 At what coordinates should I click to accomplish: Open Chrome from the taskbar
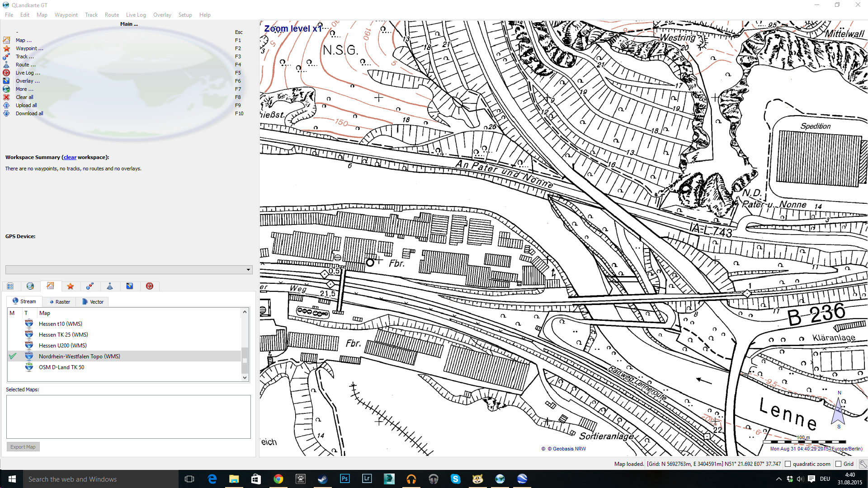[x=278, y=479]
